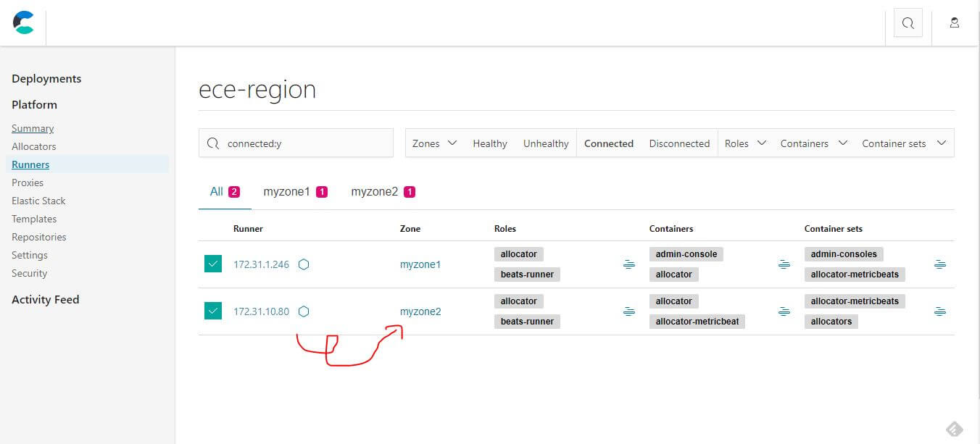The image size is (980, 444).
Task: Uncheck the selection checkbox for runner 172.31.10.80
Action: coord(212,311)
